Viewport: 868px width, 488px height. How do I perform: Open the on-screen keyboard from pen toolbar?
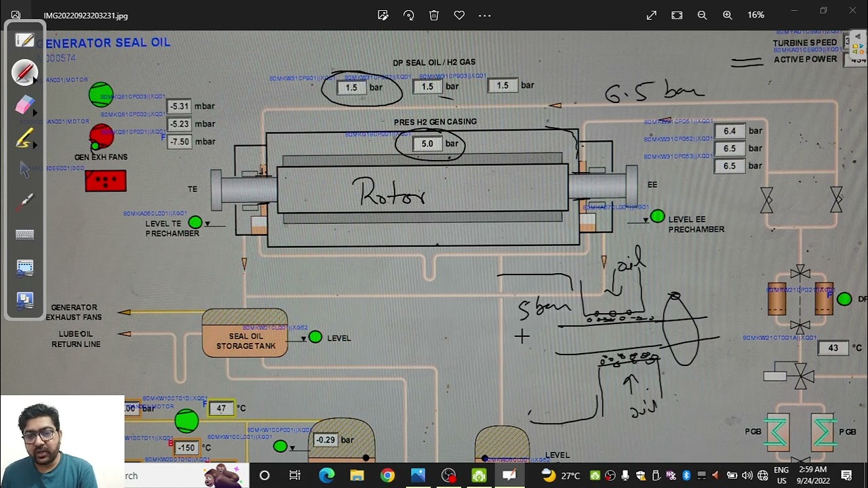(24, 235)
